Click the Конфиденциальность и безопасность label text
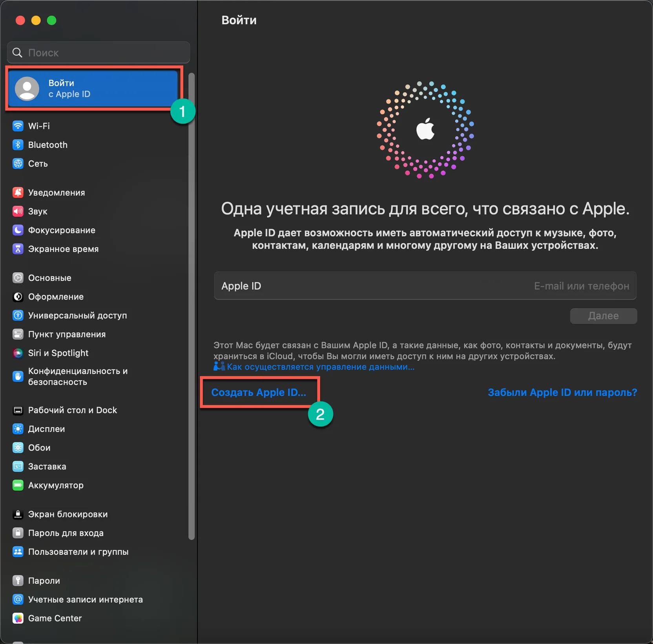653x644 pixels. point(78,377)
